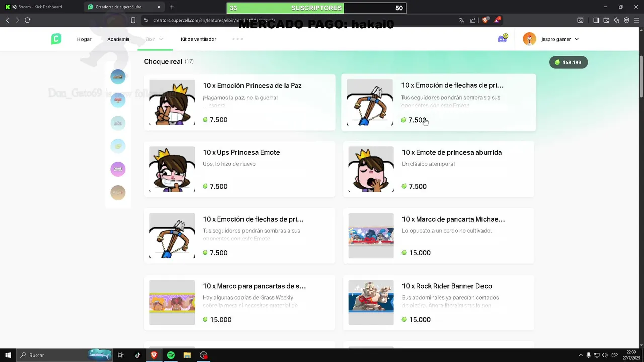Screen dimensions: 644x362
Task: Click the Peace Princess emote thumbnail
Action: pos(172,103)
